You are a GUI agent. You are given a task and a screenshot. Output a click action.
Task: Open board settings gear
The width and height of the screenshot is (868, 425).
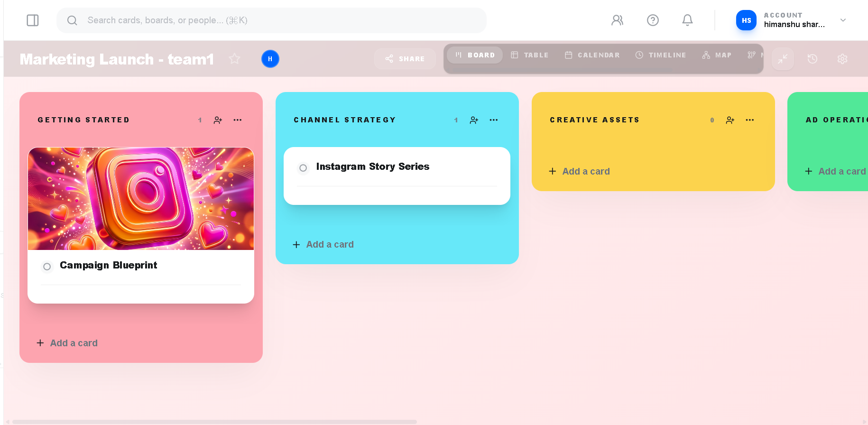[x=842, y=59]
